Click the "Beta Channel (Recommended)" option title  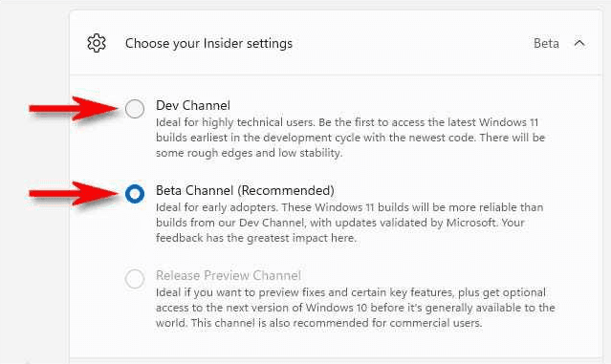[x=245, y=190]
